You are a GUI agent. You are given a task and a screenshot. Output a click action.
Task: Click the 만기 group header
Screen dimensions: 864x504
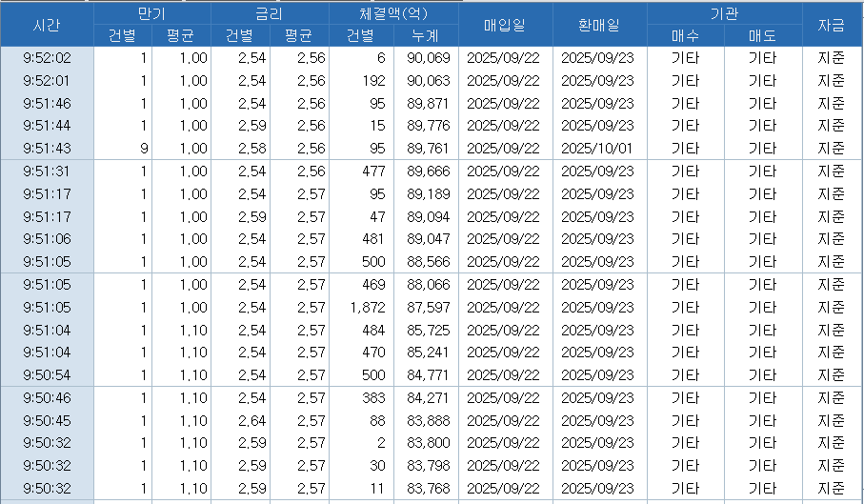pyautogui.click(x=151, y=14)
